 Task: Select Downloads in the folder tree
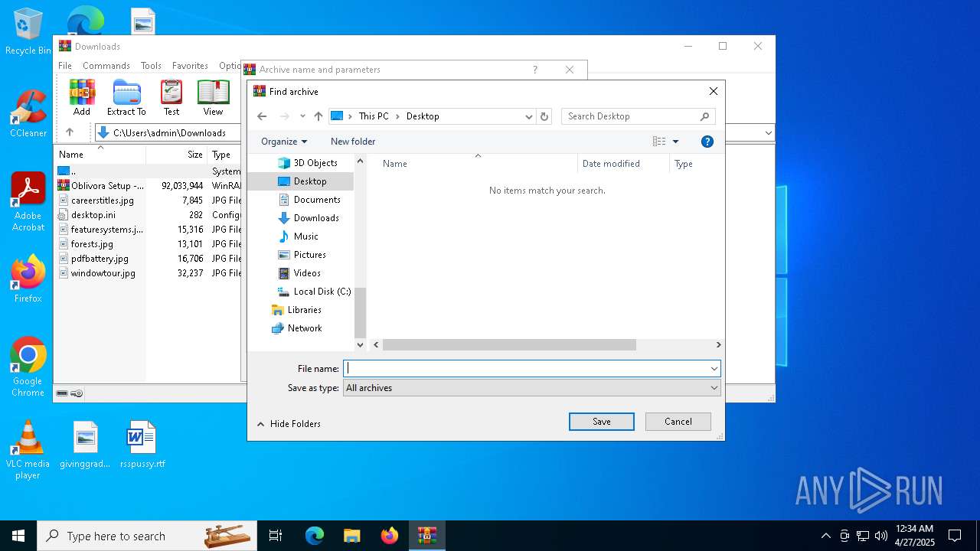coord(309,218)
